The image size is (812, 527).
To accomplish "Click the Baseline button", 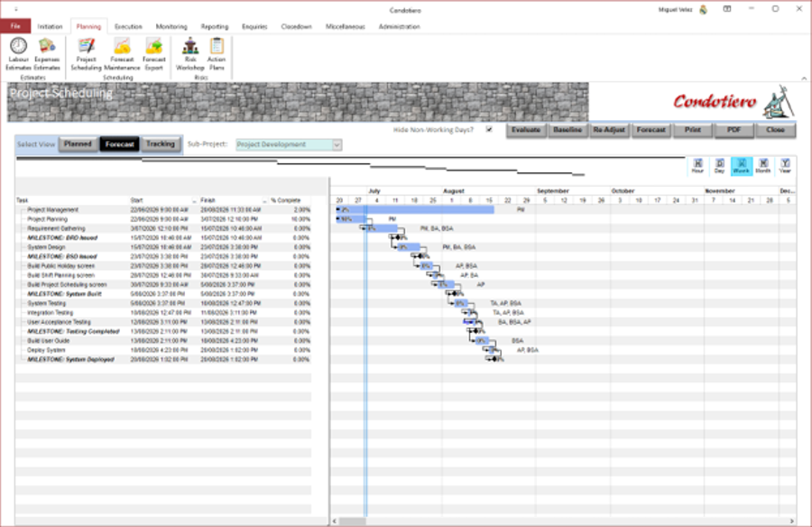I will [x=567, y=130].
